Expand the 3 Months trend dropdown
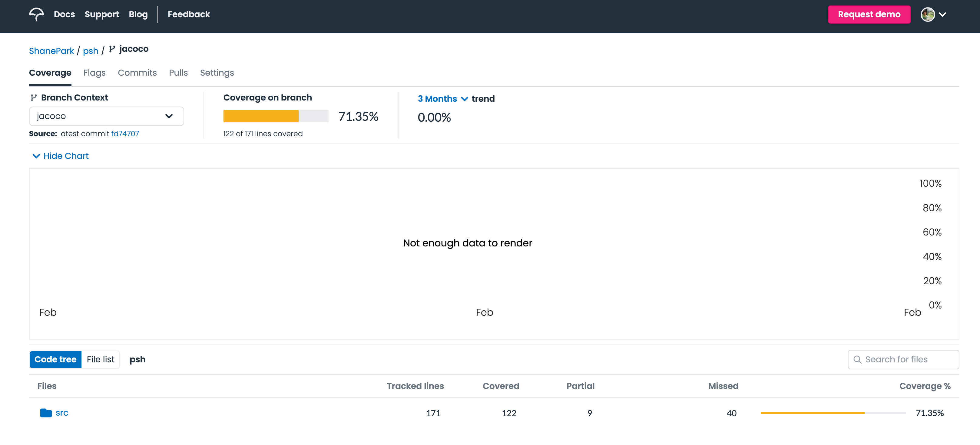This screenshot has height=445, width=980. [x=442, y=98]
